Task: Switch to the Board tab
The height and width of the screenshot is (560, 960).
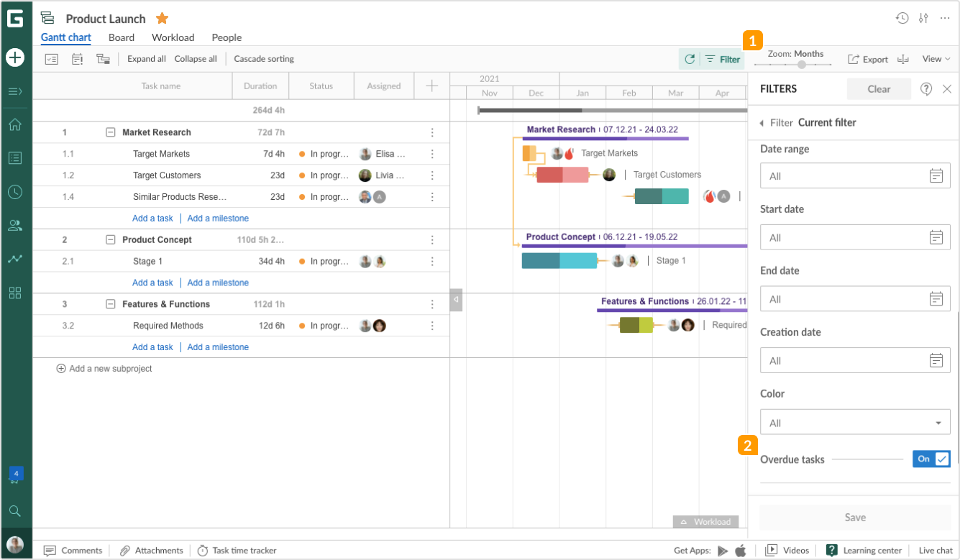Action: (121, 37)
